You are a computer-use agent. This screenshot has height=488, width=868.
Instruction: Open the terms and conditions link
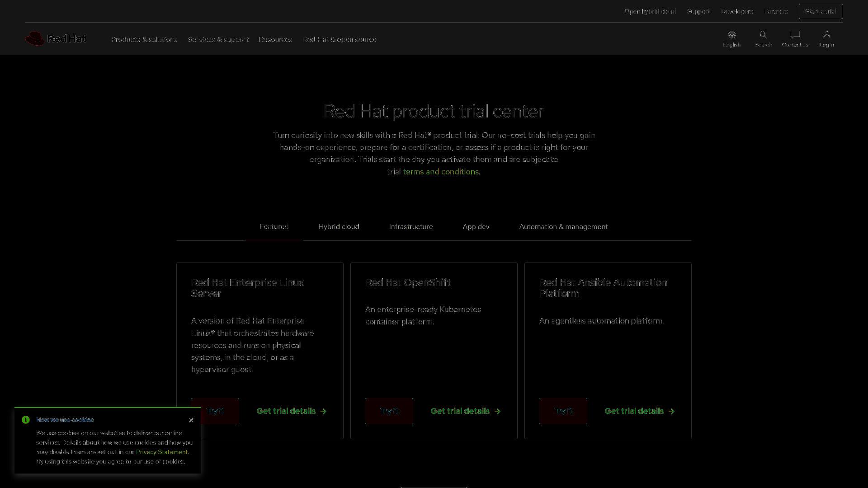(x=441, y=172)
